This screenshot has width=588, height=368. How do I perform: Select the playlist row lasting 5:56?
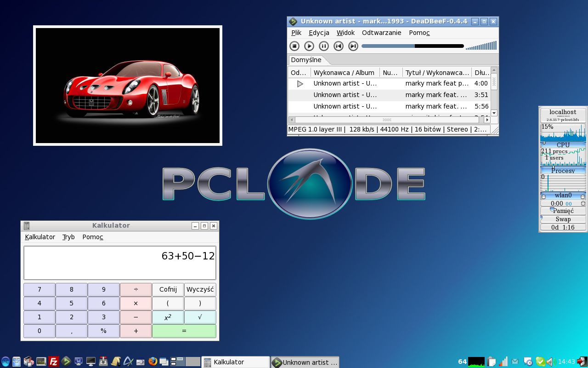click(389, 106)
